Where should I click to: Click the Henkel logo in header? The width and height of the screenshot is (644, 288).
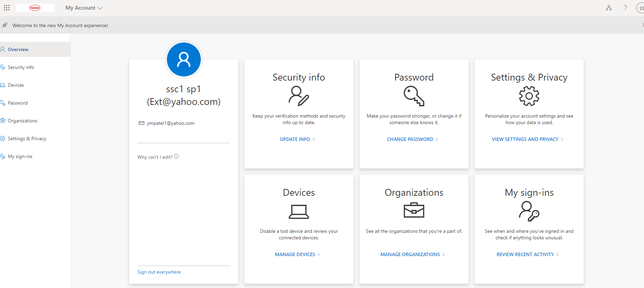35,8
